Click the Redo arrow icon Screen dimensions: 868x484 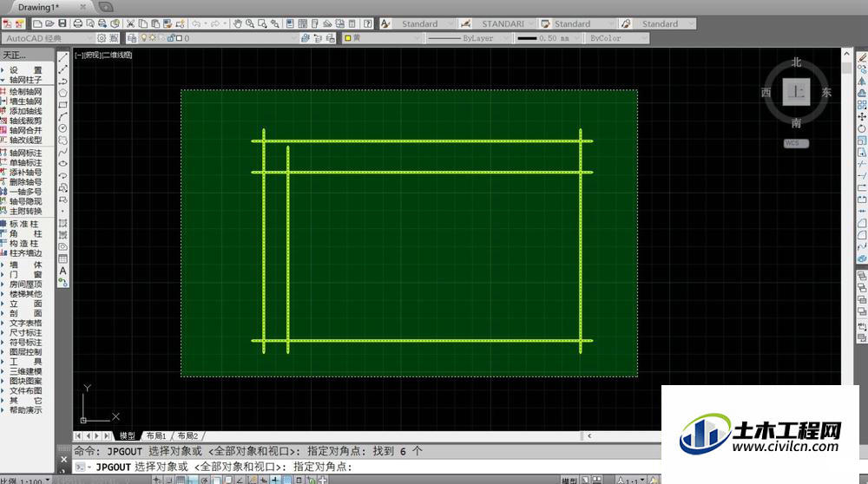coord(215,23)
